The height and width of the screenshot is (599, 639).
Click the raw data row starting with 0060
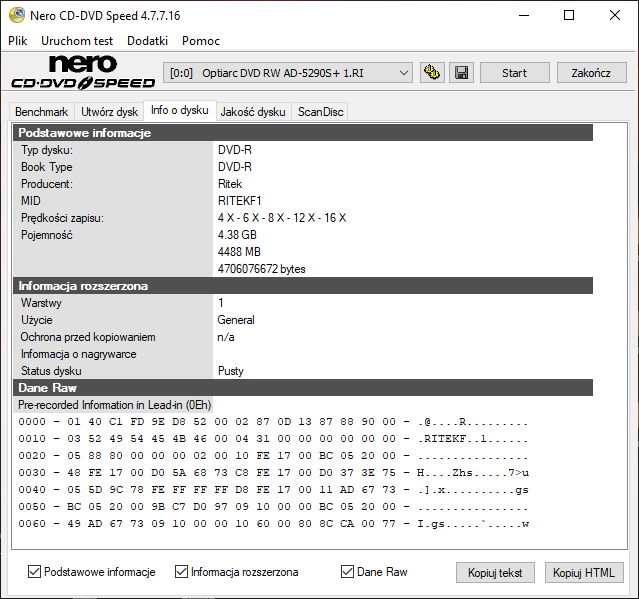pos(273,524)
